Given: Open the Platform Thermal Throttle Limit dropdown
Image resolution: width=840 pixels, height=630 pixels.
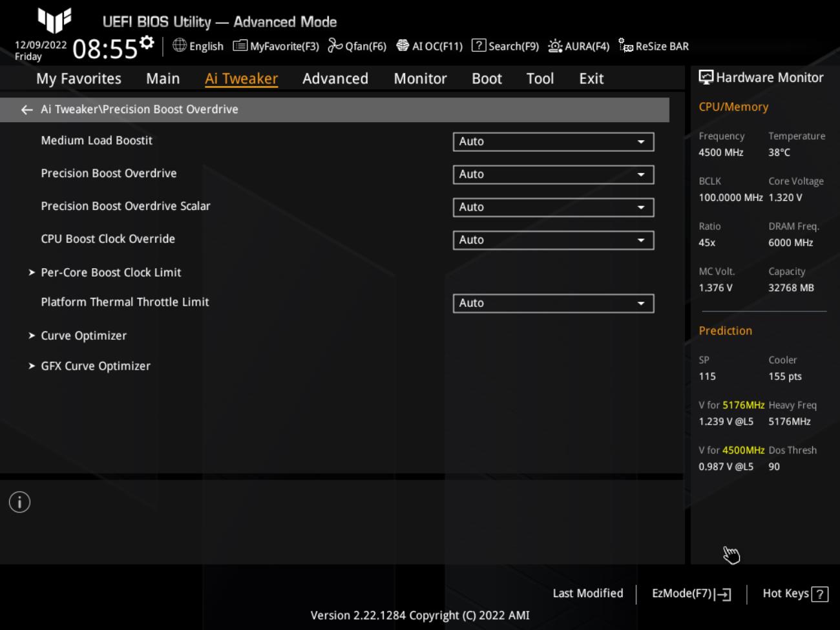Looking at the screenshot, I should [553, 304].
